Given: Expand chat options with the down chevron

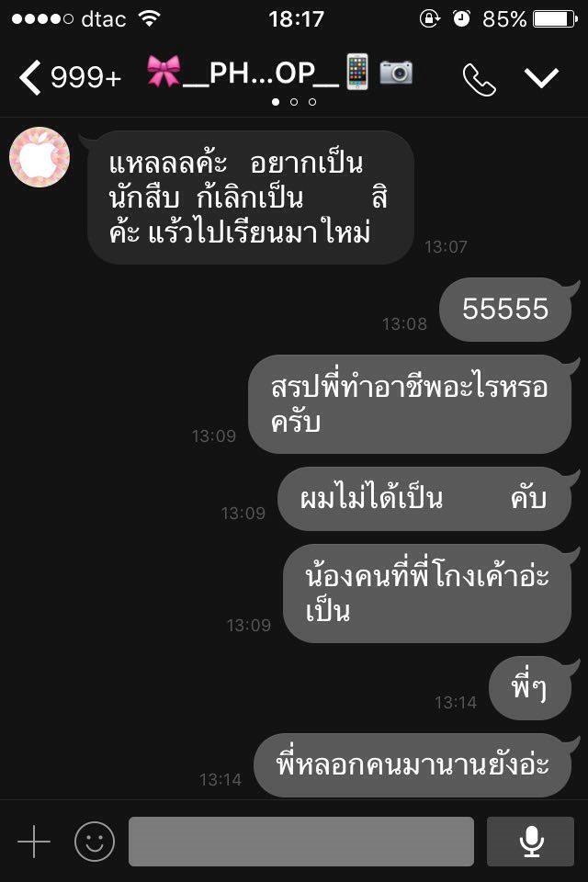Looking at the screenshot, I should pyautogui.click(x=541, y=77).
